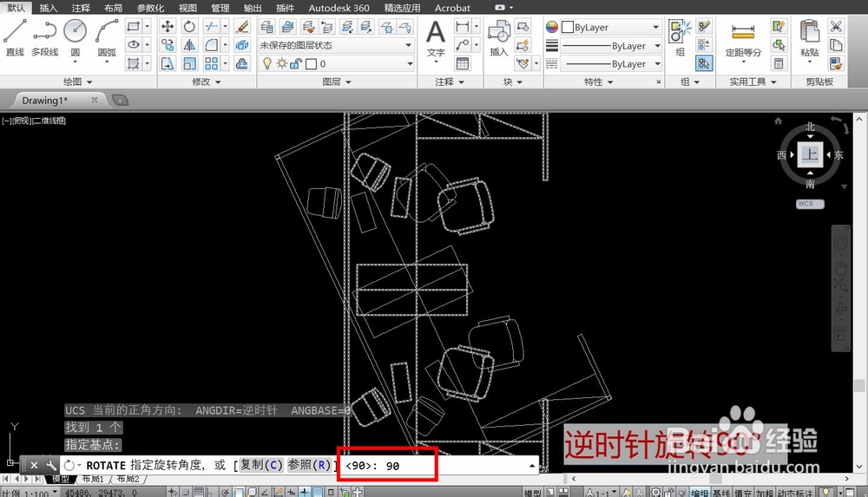Image resolution: width=868 pixels, height=497 pixels.
Task: Open the 视图 ribbon tab
Action: pyautogui.click(x=187, y=8)
